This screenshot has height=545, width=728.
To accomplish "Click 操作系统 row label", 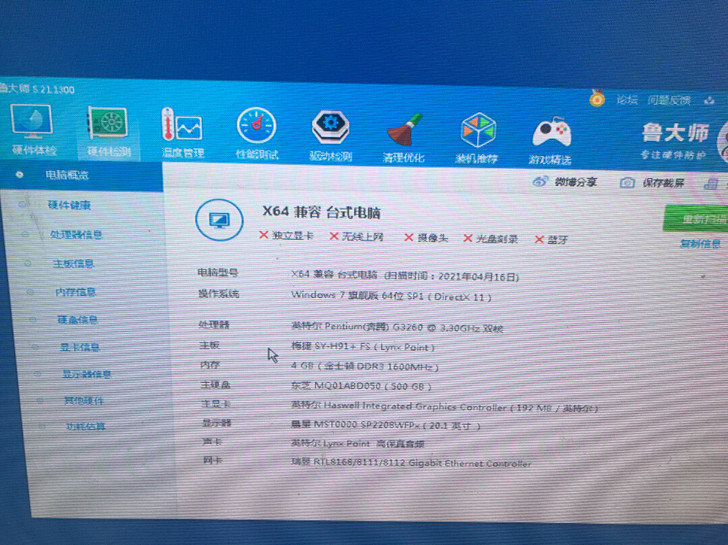I will click(219, 293).
